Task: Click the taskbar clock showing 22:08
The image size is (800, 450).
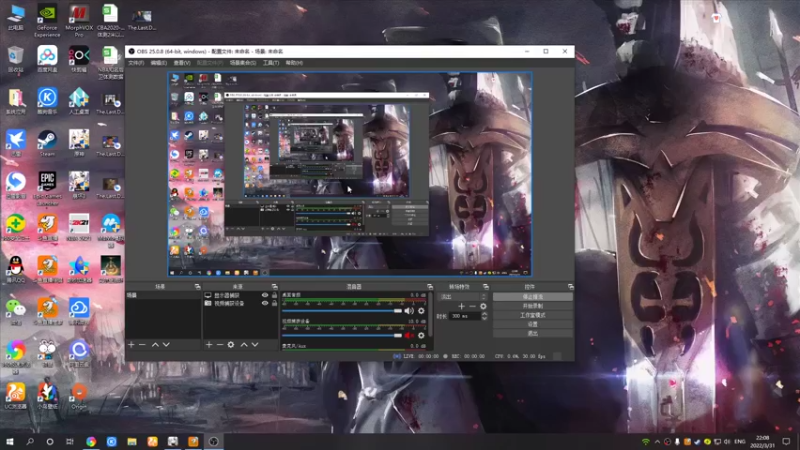Action: (x=763, y=441)
